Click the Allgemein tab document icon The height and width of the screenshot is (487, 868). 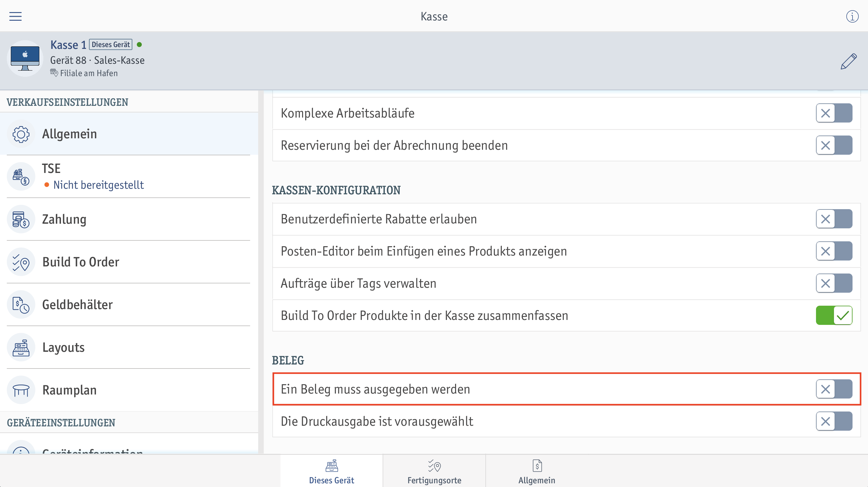point(537,466)
